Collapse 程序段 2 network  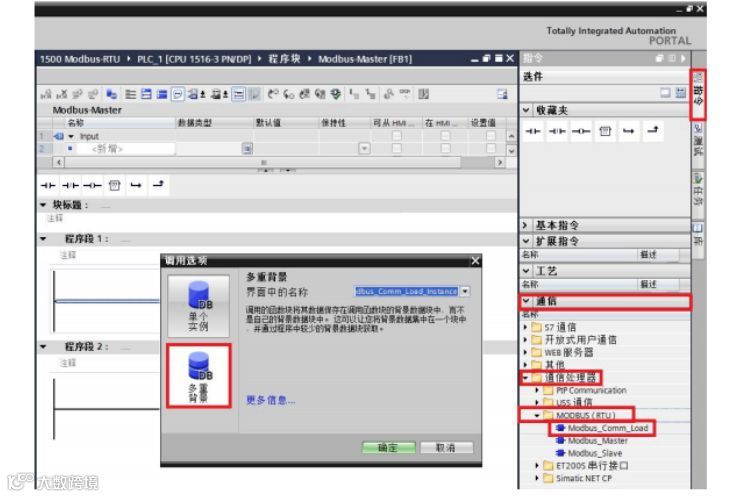pos(43,346)
